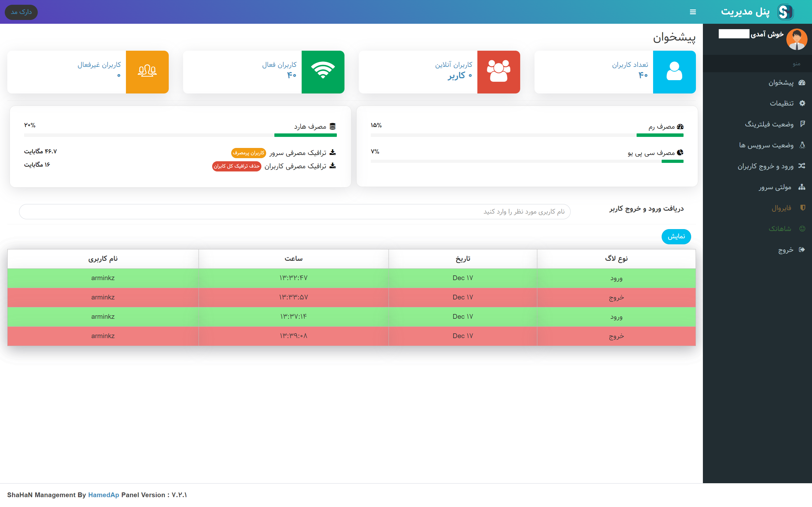Open پیشخوان dashboard in the sidebar
This screenshot has height=507, width=812.
coord(781,83)
